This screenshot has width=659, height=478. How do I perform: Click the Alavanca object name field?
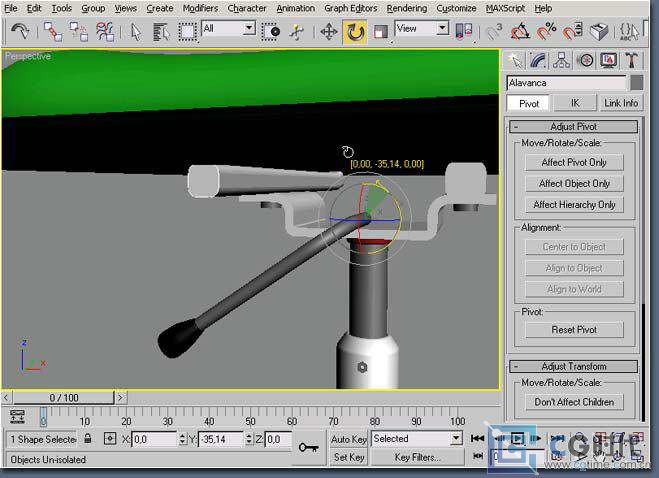(566, 83)
